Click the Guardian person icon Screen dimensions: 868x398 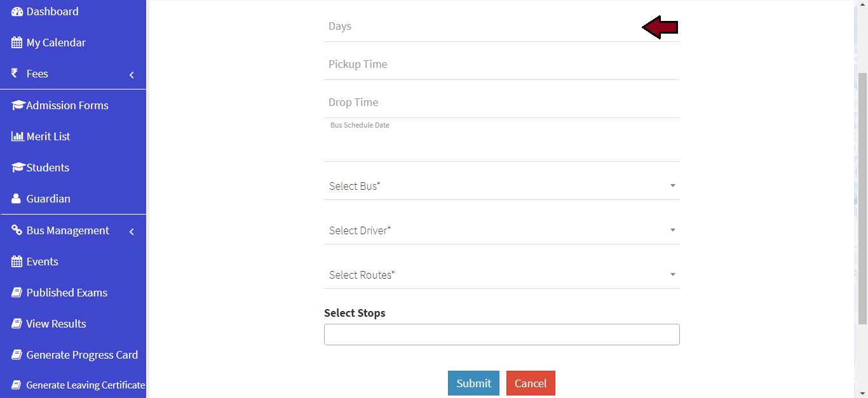click(16, 199)
